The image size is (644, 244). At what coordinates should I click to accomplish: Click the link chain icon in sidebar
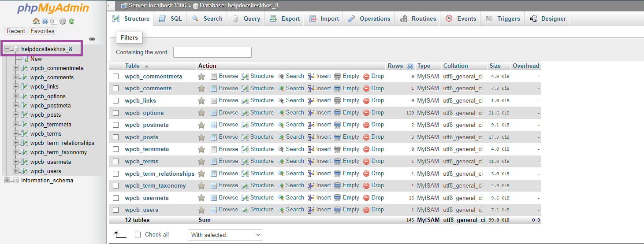pyautogui.click(x=92, y=39)
